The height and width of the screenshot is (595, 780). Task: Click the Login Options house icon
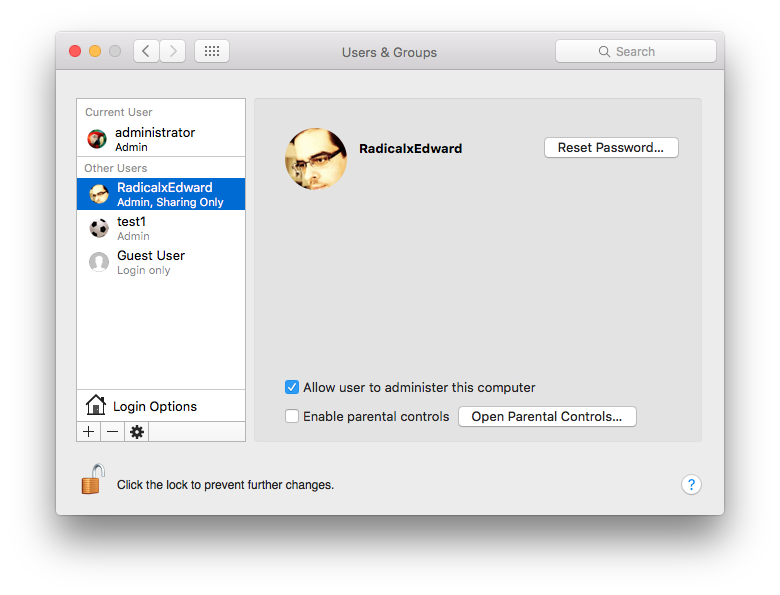pyautogui.click(x=96, y=405)
